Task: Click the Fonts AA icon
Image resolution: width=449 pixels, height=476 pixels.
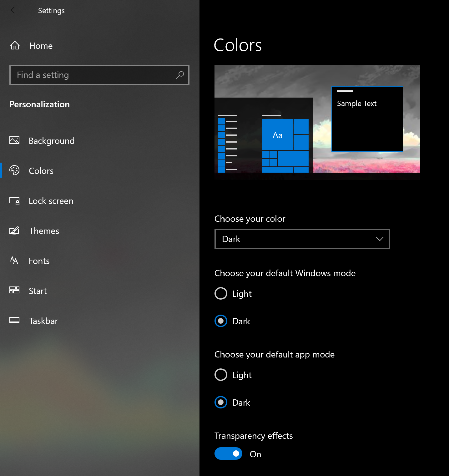Action: (x=14, y=261)
